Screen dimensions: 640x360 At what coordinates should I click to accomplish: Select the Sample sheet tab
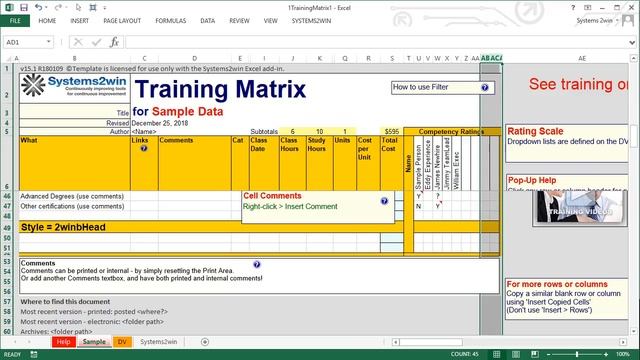(94, 342)
